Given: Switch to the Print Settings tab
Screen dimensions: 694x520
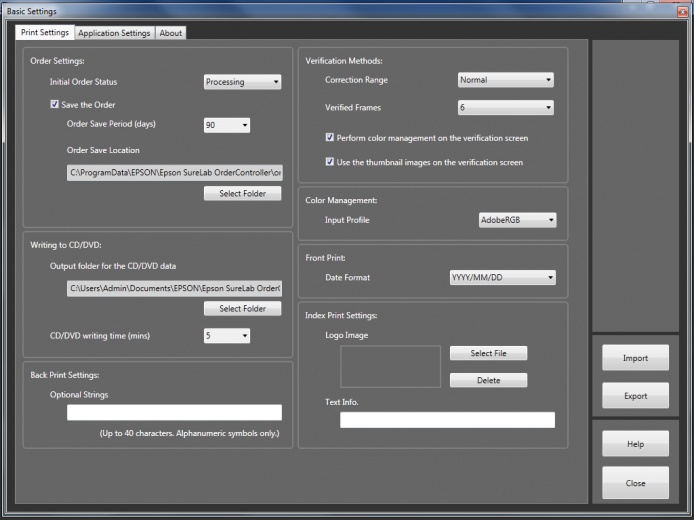Looking at the screenshot, I should [x=45, y=32].
